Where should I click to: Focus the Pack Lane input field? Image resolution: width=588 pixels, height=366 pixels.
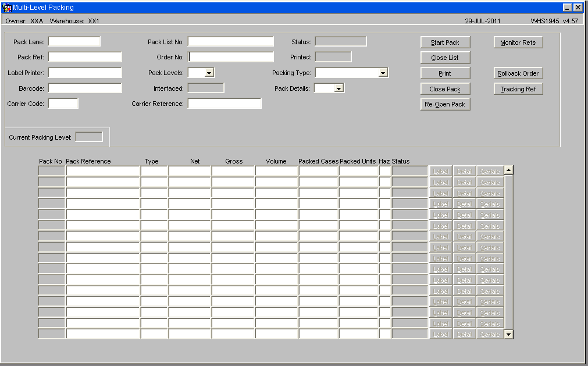coord(74,42)
